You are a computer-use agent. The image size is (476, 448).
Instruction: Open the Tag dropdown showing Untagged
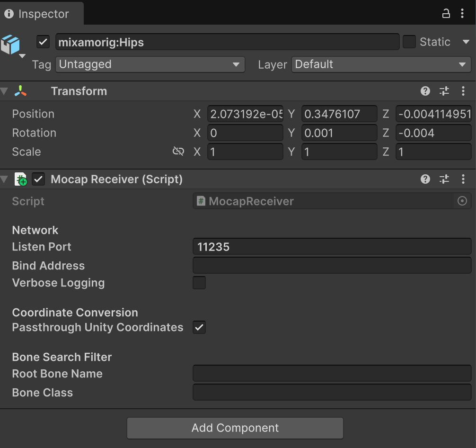tap(150, 64)
